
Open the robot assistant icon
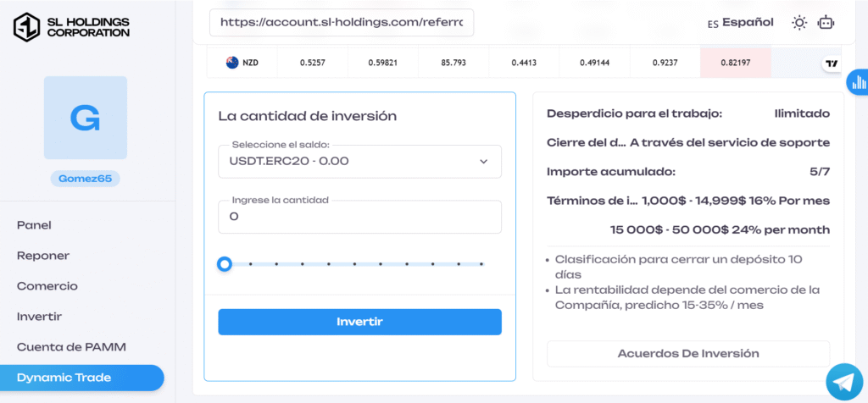tap(826, 23)
